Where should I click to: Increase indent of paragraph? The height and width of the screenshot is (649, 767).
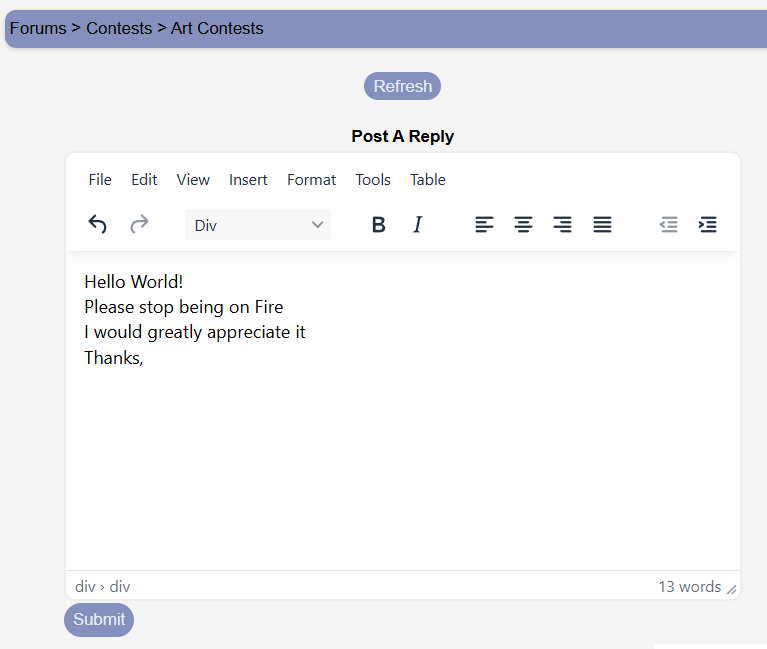point(708,224)
